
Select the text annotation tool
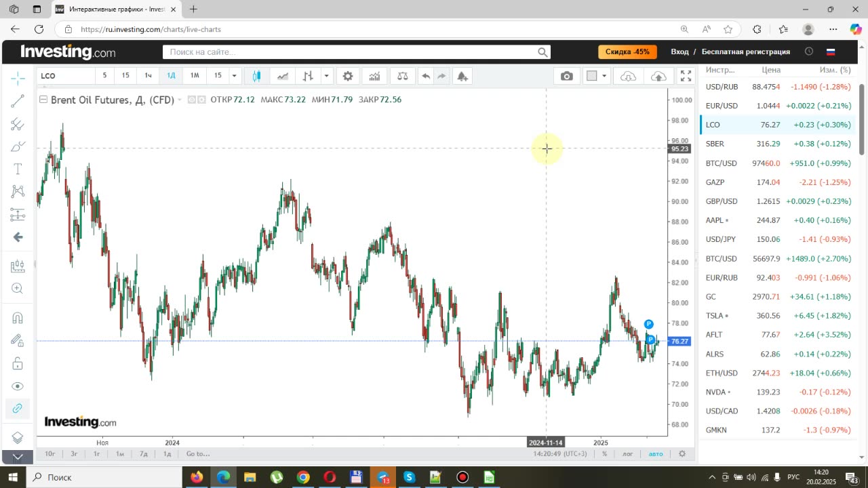18,169
